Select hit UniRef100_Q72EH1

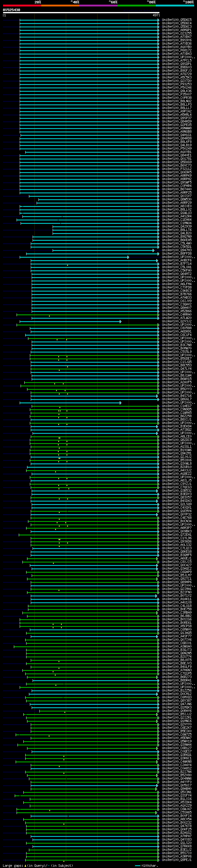[177, 535]
